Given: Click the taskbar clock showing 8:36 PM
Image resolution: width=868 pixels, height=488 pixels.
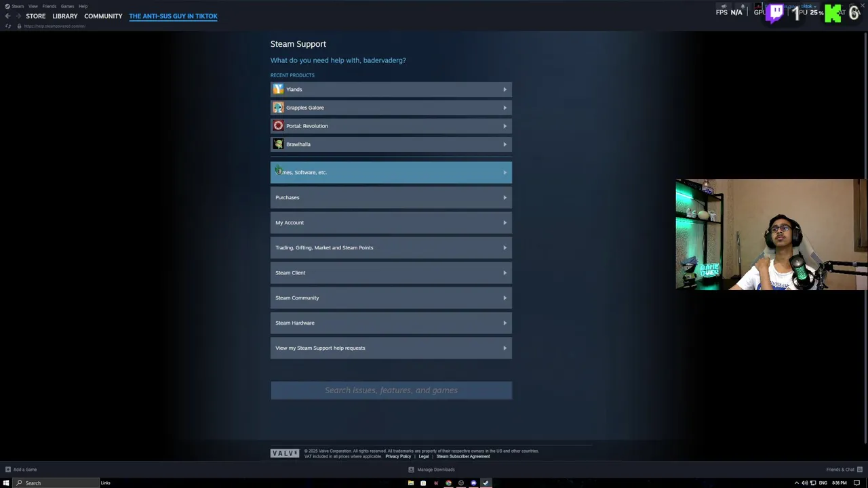Looking at the screenshot, I should (x=840, y=483).
